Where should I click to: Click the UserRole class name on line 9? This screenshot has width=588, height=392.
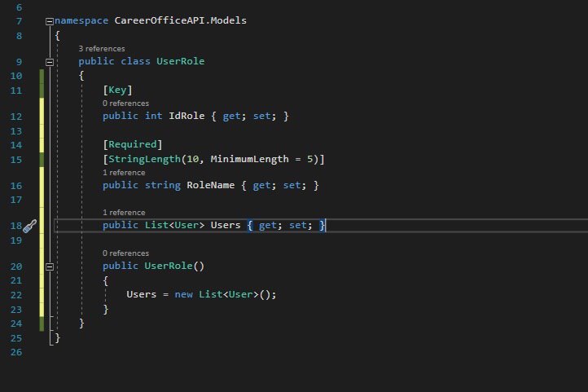pos(180,61)
